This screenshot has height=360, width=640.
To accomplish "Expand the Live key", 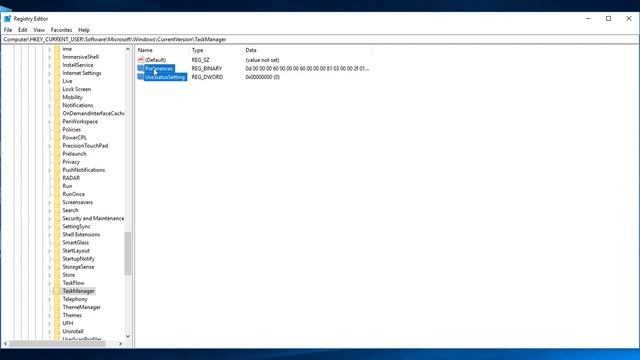I will tap(49, 81).
